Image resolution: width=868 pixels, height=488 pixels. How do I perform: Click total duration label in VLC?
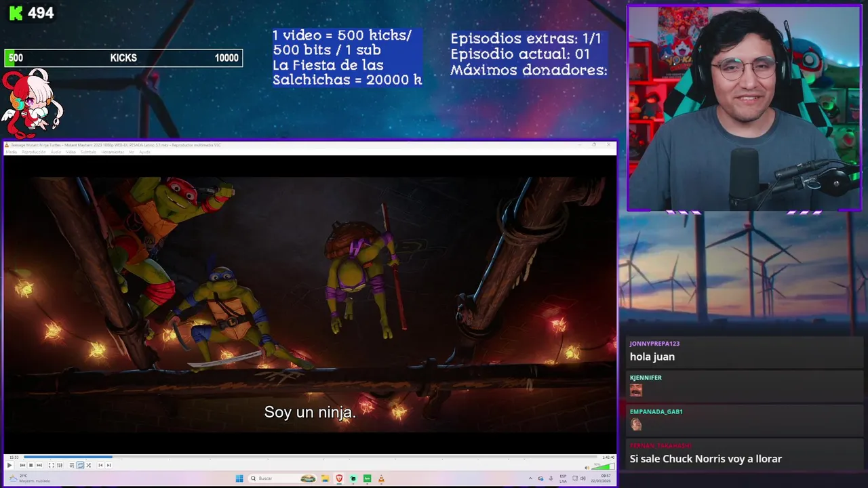[x=608, y=457]
